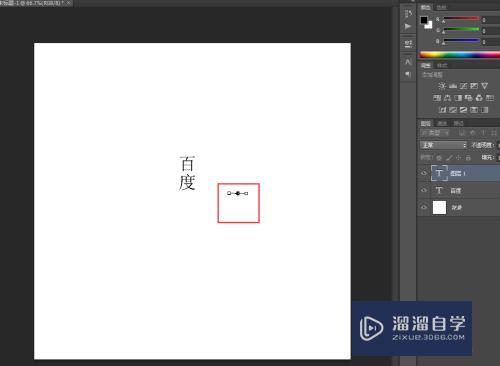The height and width of the screenshot is (366, 500).
Task: Open the Paragraph panel icon
Action: click(x=408, y=74)
